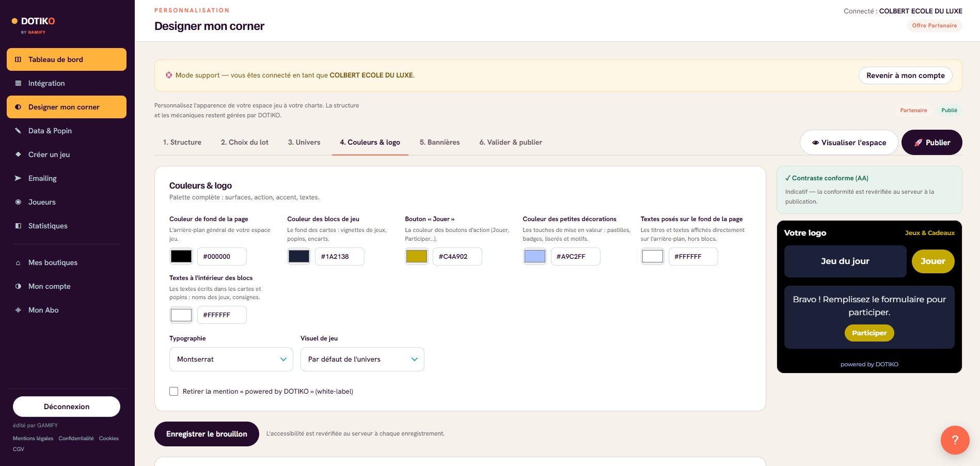Click the Data & Popin pencil icon

pyautogui.click(x=18, y=131)
